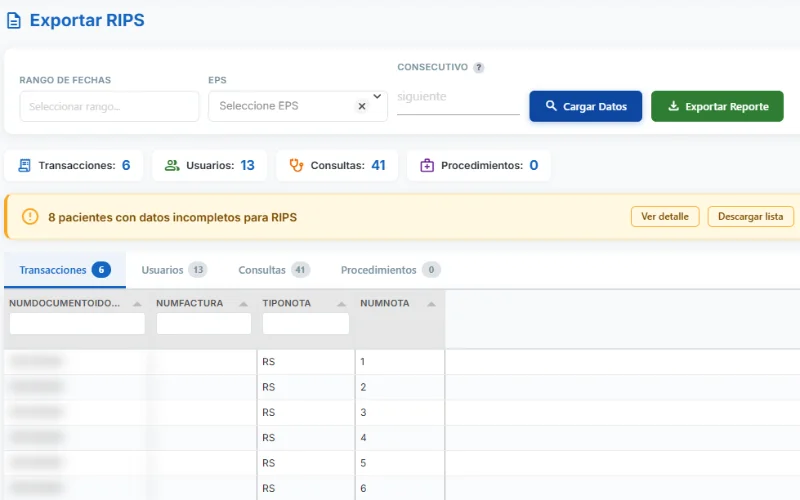The height and width of the screenshot is (500, 800).
Task: Sort by NUMNOTA column arrow
Action: click(431, 304)
